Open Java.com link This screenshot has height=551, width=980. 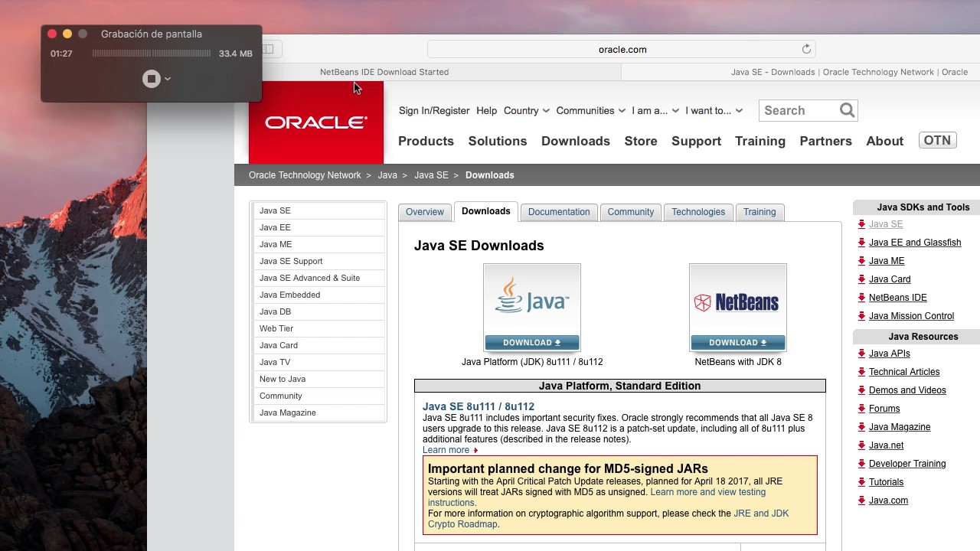click(888, 500)
